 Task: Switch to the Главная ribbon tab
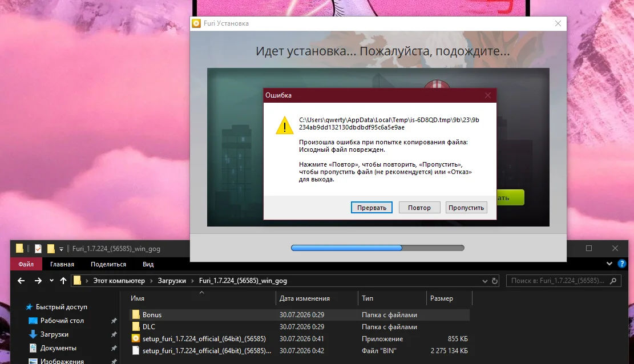tap(62, 264)
